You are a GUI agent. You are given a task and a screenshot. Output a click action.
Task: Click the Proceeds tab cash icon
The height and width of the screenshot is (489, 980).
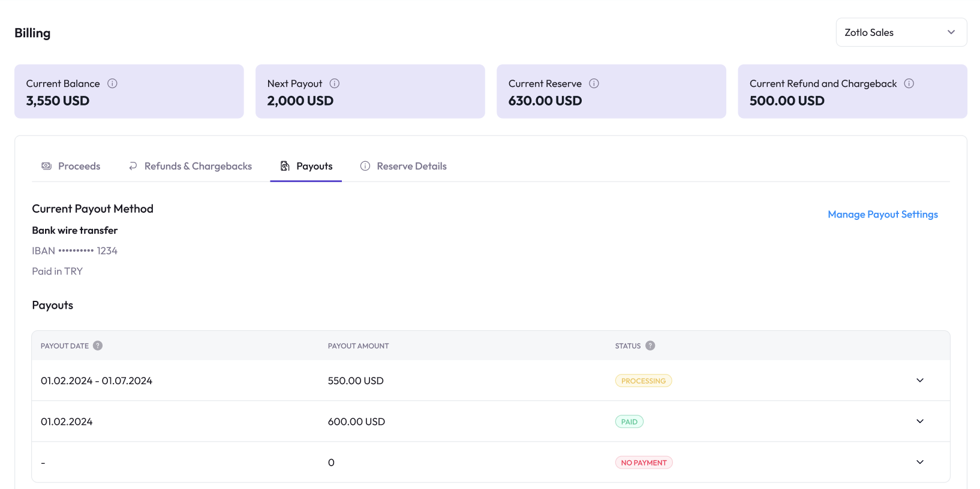pyautogui.click(x=46, y=166)
